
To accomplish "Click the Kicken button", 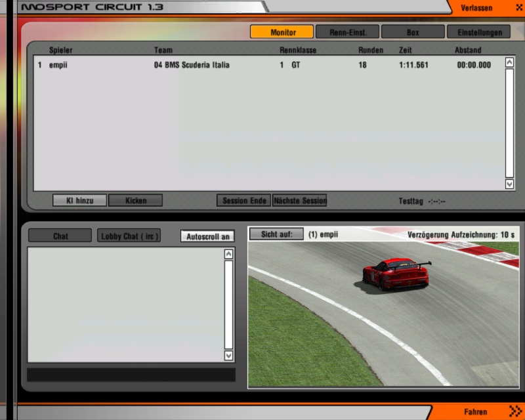I will click(x=135, y=200).
